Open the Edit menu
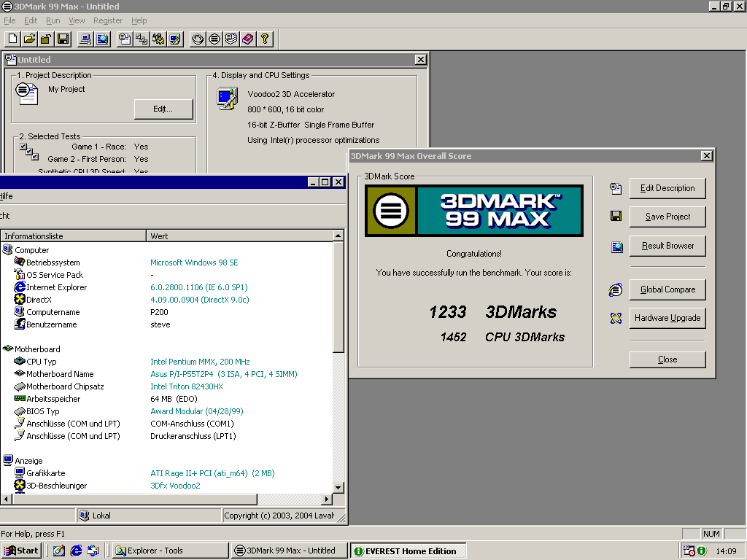747x560 pixels. point(31,20)
